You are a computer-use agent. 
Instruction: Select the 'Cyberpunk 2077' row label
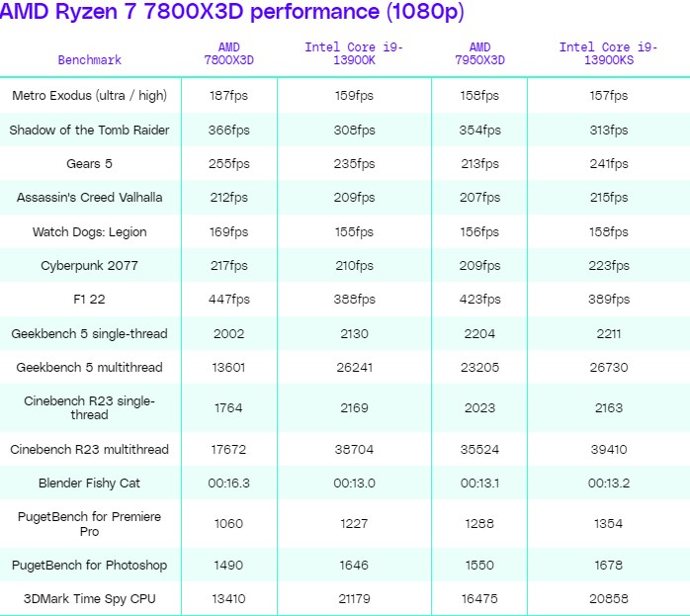tap(89, 266)
